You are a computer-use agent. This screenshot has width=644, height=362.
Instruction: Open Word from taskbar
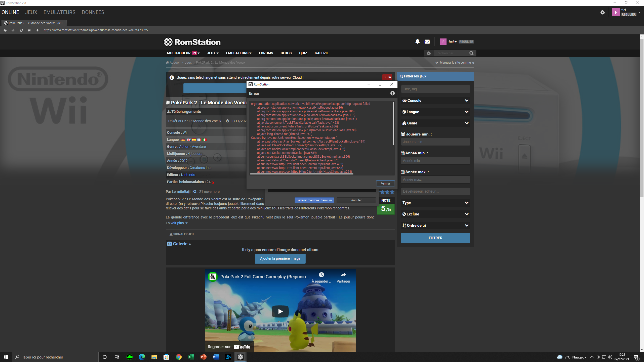pyautogui.click(x=216, y=357)
